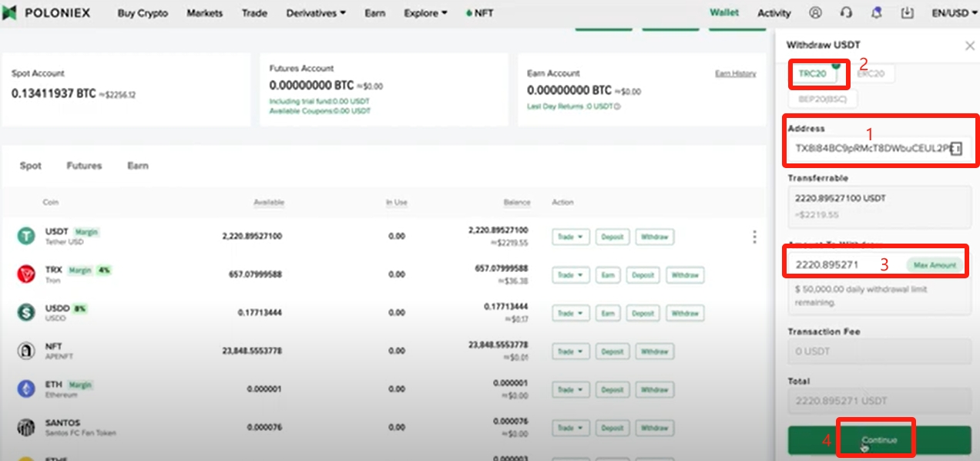The width and height of the screenshot is (980, 461).
Task: Open the user profile icon
Action: (x=815, y=13)
